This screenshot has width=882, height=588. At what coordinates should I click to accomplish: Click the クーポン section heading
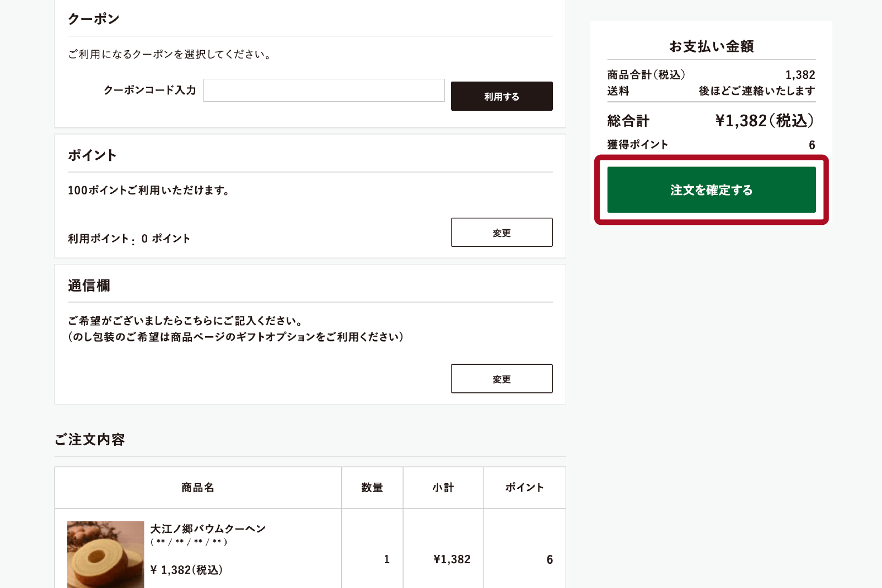click(94, 19)
